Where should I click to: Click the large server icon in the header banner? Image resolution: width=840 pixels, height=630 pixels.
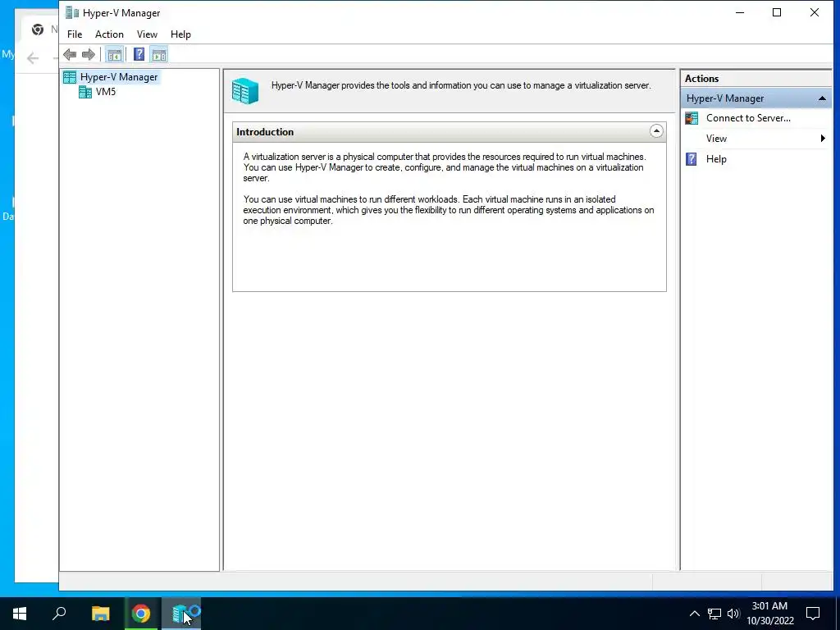(x=245, y=90)
